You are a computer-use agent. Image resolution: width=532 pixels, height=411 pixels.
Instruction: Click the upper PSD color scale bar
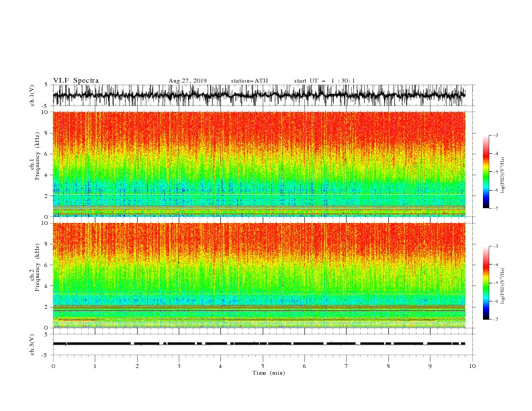486,172
